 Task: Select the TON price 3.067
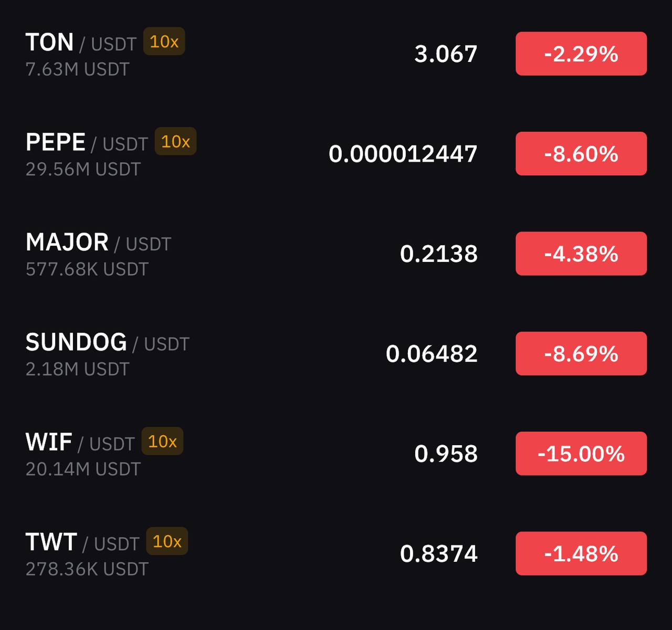[x=446, y=54]
